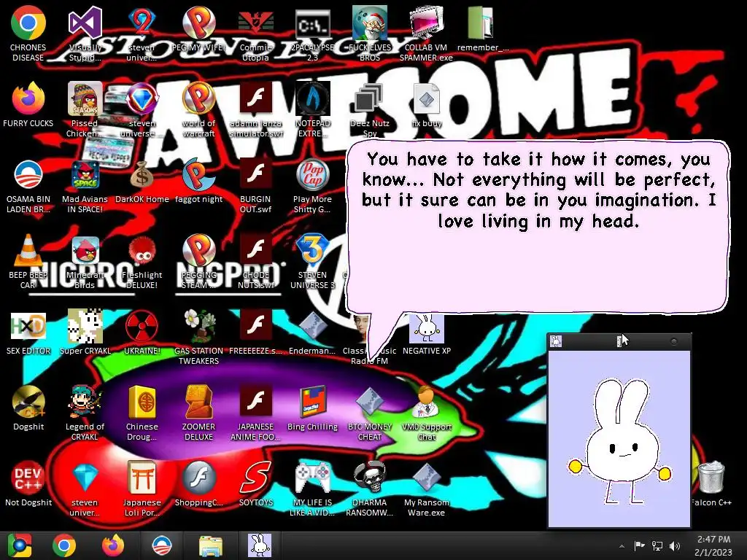Viewport: 747px width, 560px height.
Task: Show hidden system tray icons
Action: click(x=622, y=546)
